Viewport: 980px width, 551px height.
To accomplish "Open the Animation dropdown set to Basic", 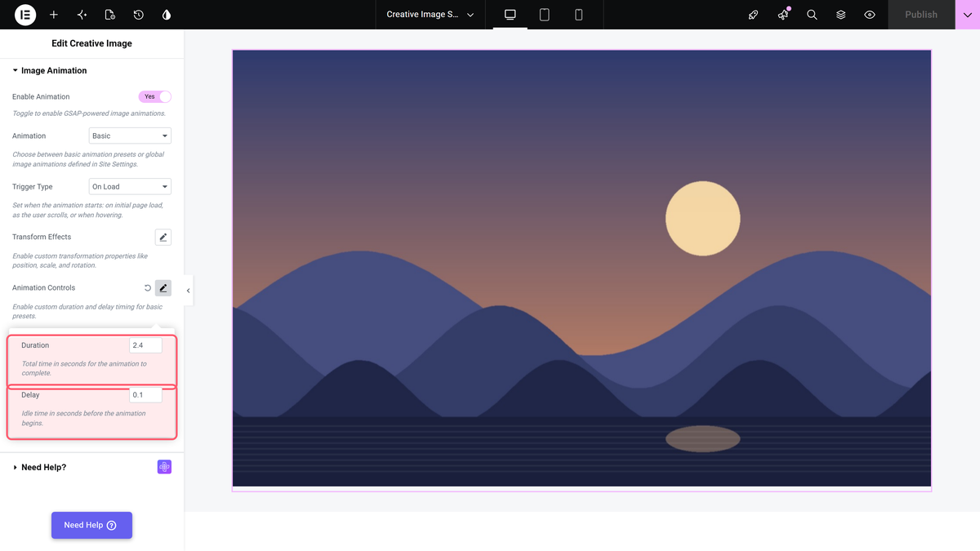I will [x=130, y=136].
